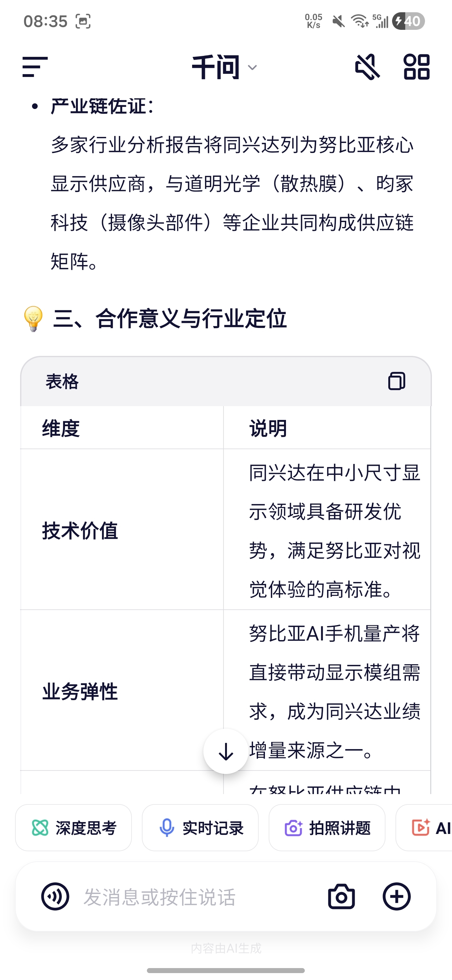Open the plus attachments menu
The width and height of the screenshot is (452, 980).
tap(396, 897)
